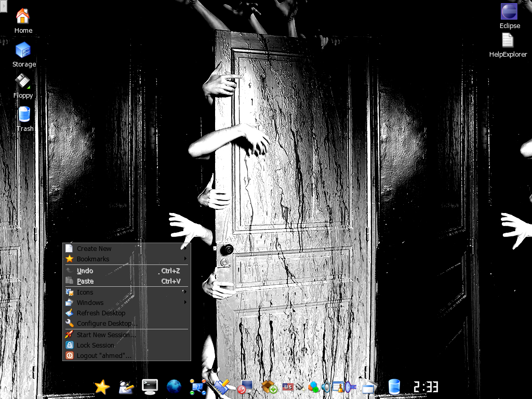Click the yellow star icon in the panel
Screen dimensions: 532x399
coord(102,387)
